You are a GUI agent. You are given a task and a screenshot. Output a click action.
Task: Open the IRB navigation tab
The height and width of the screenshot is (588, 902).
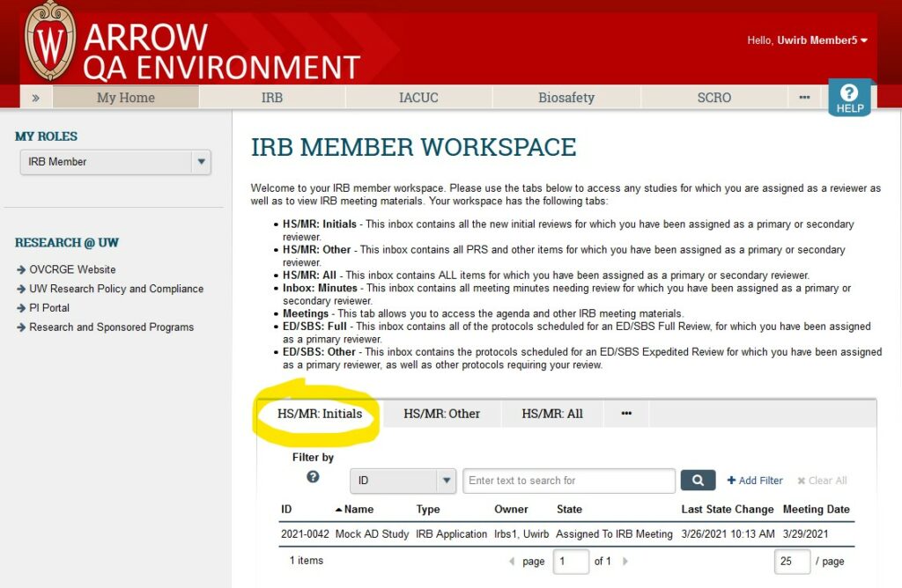(272, 98)
